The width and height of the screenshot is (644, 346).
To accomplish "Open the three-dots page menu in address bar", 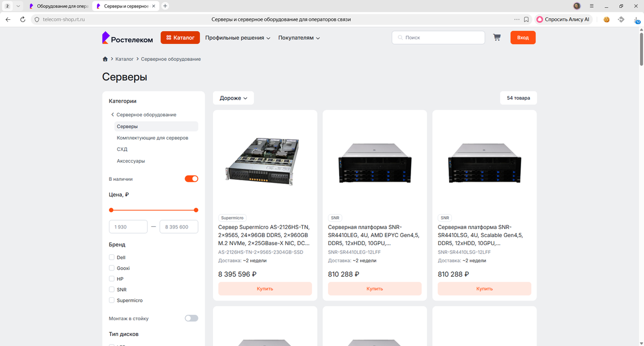I will (517, 19).
